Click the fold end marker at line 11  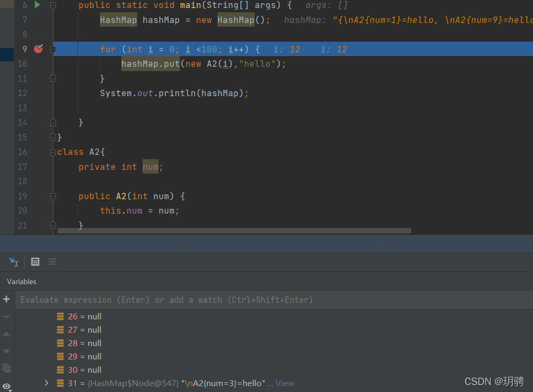click(x=53, y=79)
